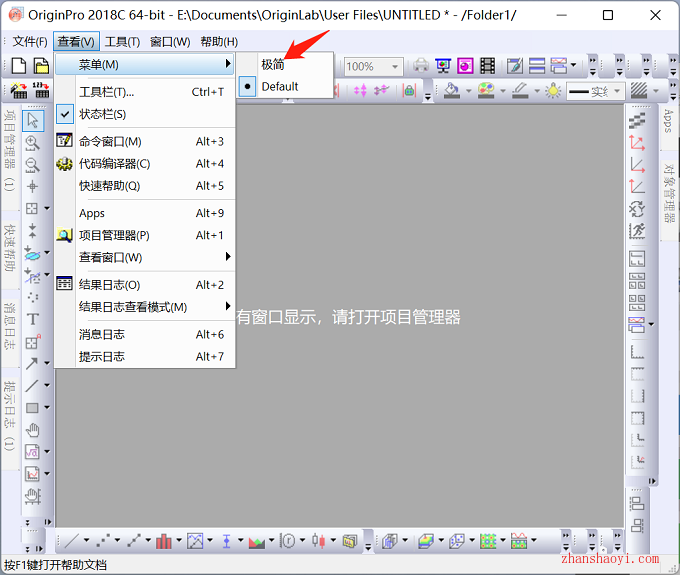Select the Pan hand tool
This screenshot has width=680, height=575.
tap(33, 430)
